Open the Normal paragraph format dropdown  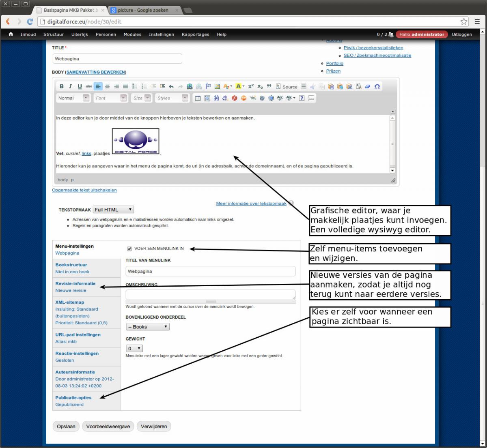[x=73, y=98]
